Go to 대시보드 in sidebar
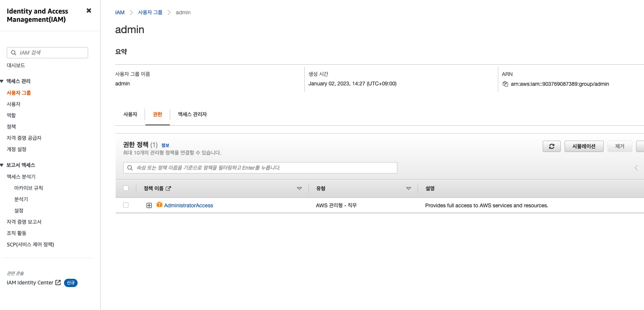This screenshot has width=644, height=310. (16, 65)
